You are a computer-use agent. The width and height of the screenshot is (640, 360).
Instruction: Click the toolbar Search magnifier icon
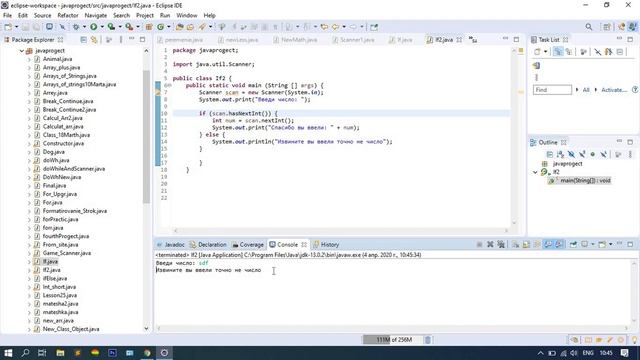pyautogui.click(x=589, y=27)
